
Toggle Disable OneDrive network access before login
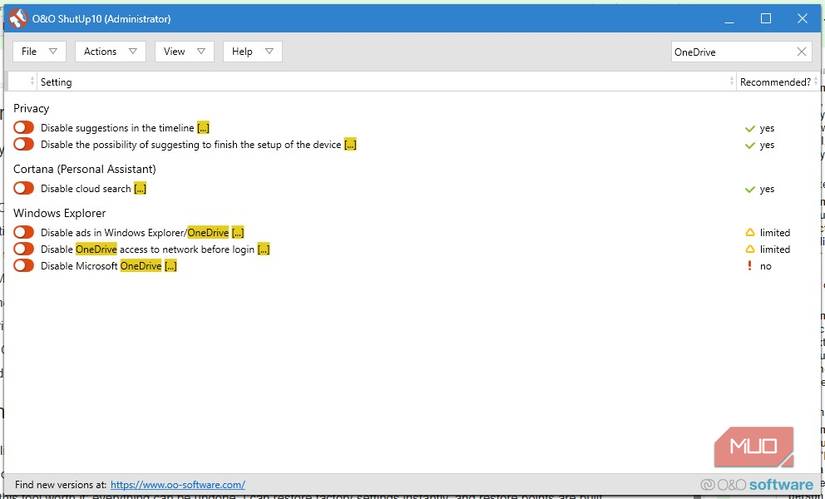pyautogui.click(x=24, y=249)
